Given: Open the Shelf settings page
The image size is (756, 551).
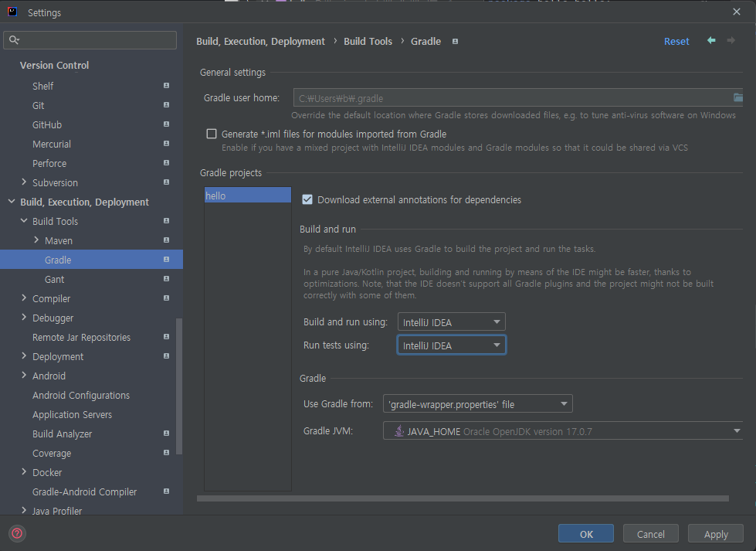Looking at the screenshot, I should pyautogui.click(x=43, y=86).
